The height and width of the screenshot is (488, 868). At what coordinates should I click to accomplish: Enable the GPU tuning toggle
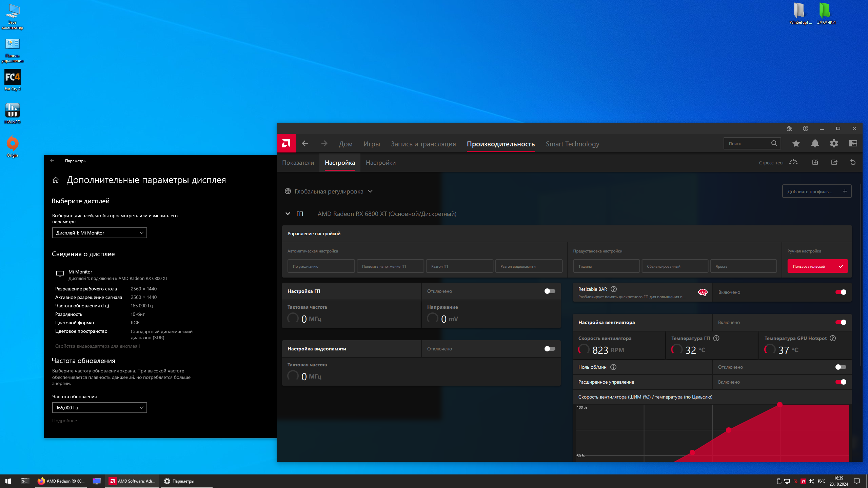point(549,291)
